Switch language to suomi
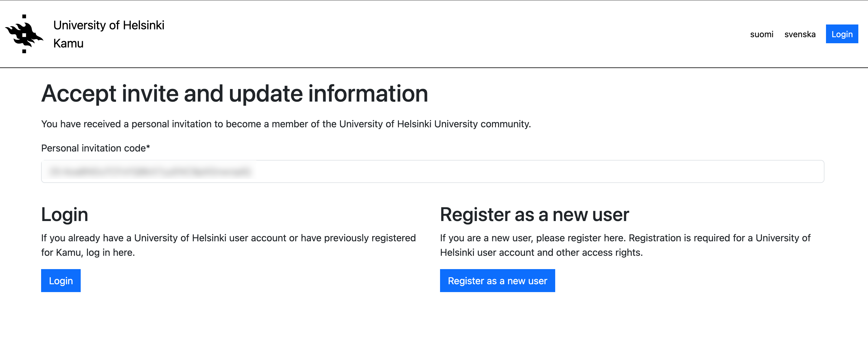The width and height of the screenshot is (868, 358). [761, 34]
